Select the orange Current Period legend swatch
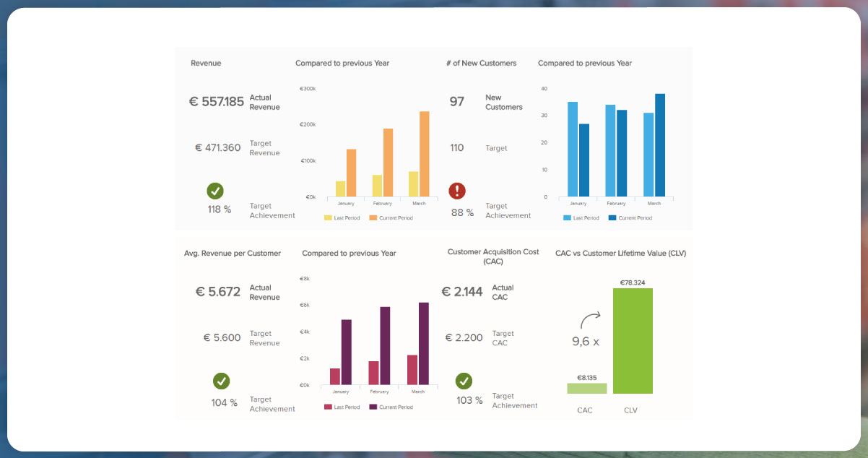Image resolution: width=868 pixels, height=458 pixels. click(373, 217)
